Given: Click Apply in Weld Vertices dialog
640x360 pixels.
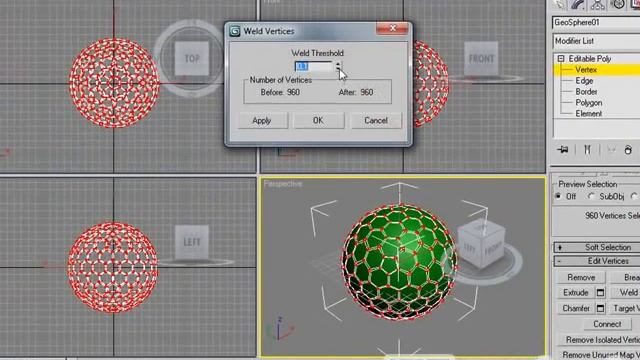Looking at the screenshot, I should pos(262,121).
